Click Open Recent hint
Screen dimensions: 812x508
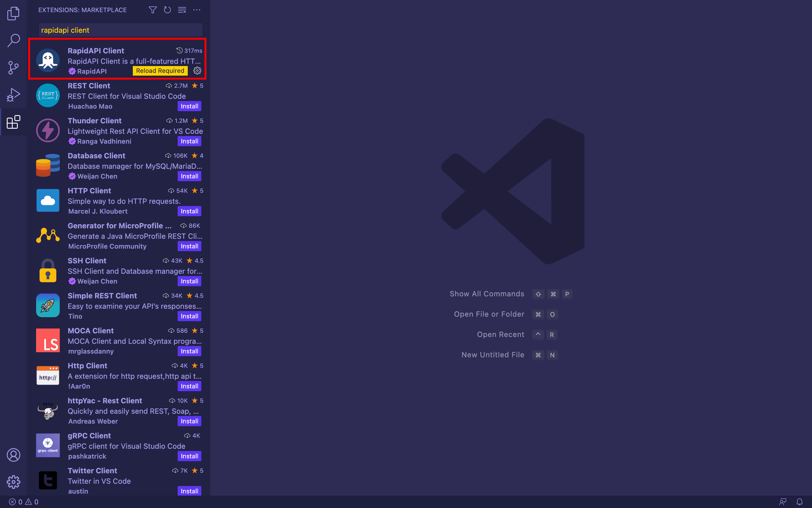click(x=501, y=334)
